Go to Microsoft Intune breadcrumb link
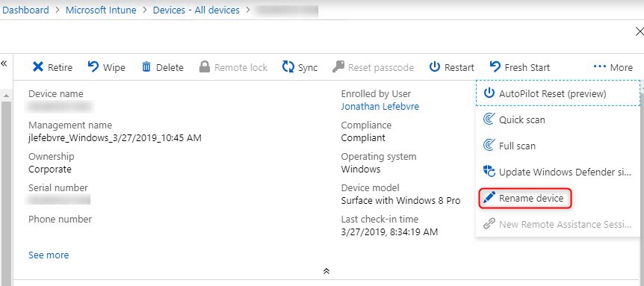The width and height of the screenshot is (644, 286). click(x=101, y=10)
